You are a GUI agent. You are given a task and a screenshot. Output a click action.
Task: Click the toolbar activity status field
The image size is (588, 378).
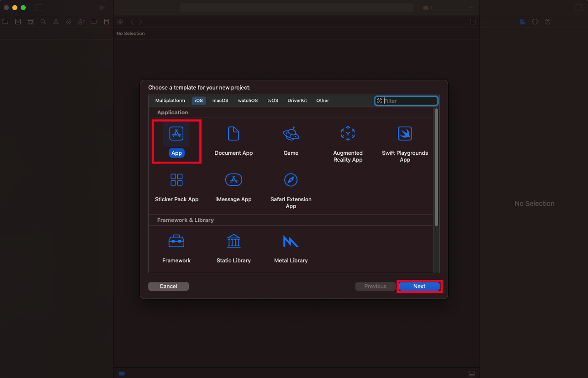[296, 8]
